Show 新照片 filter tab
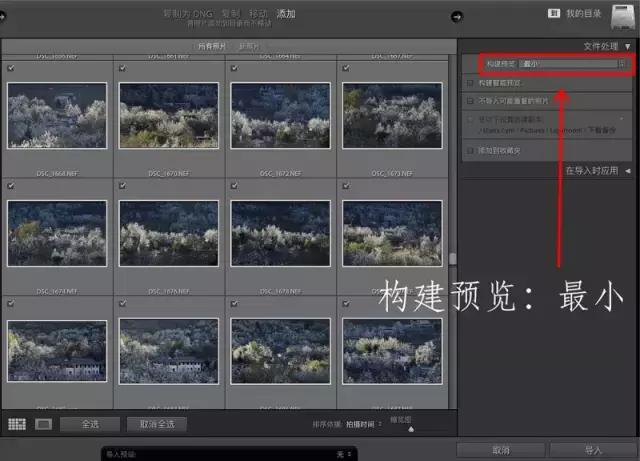The width and height of the screenshot is (640, 461). pos(249,47)
